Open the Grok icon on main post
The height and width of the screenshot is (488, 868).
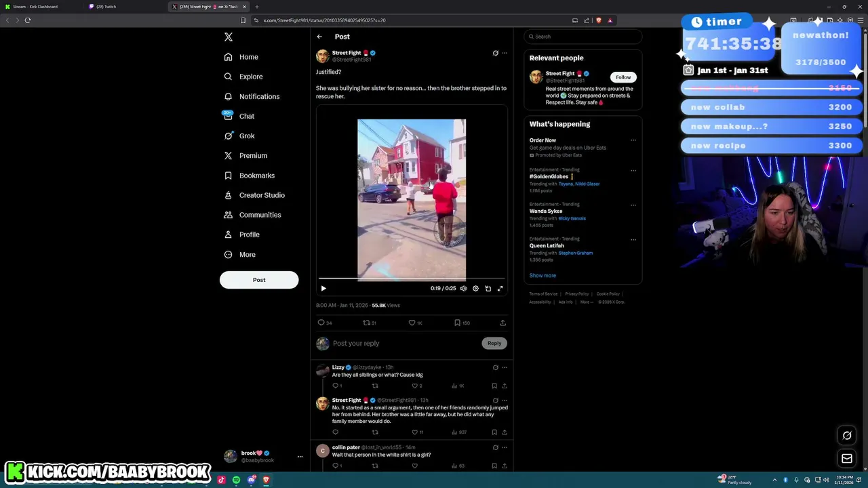[x=495, y=53]
